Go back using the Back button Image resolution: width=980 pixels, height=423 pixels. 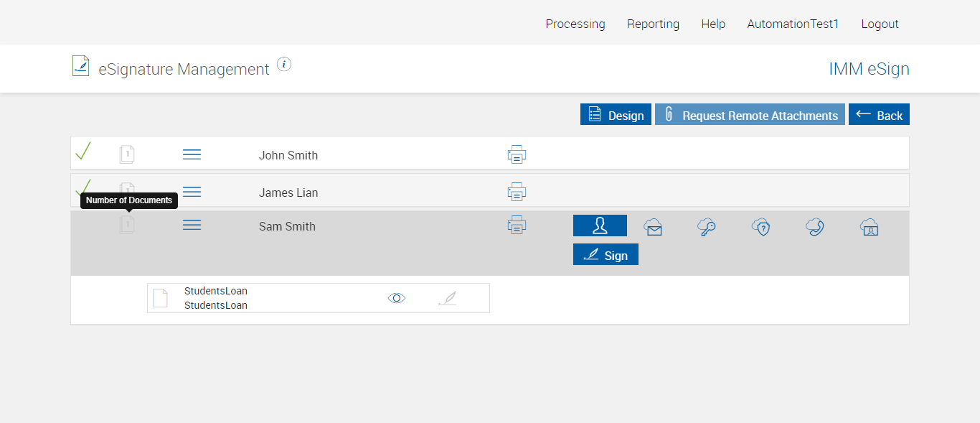tap(879, 115)
